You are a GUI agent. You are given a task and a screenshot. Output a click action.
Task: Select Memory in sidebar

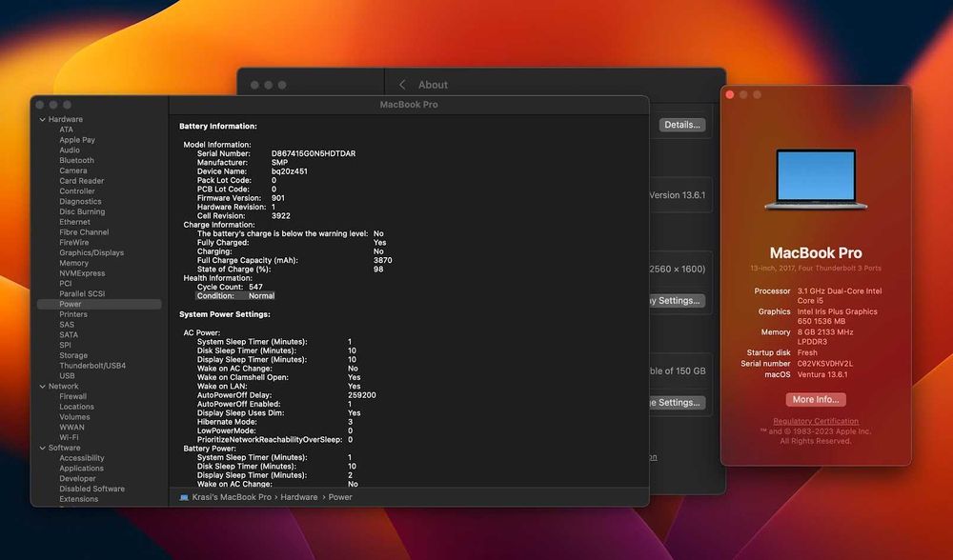pyautogui.click(x=73, y=263)
